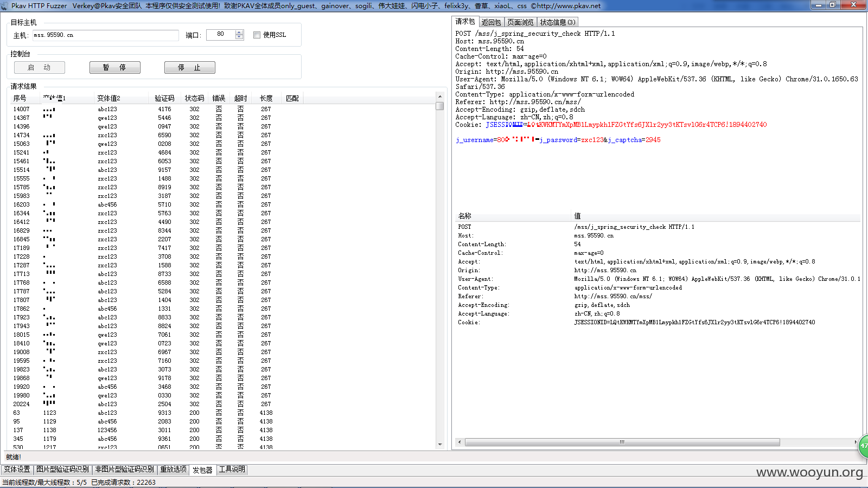Screen dimensions: 868x488
Task: Click the 名称 header in the request header grid
Action: [x=513, y=216]
